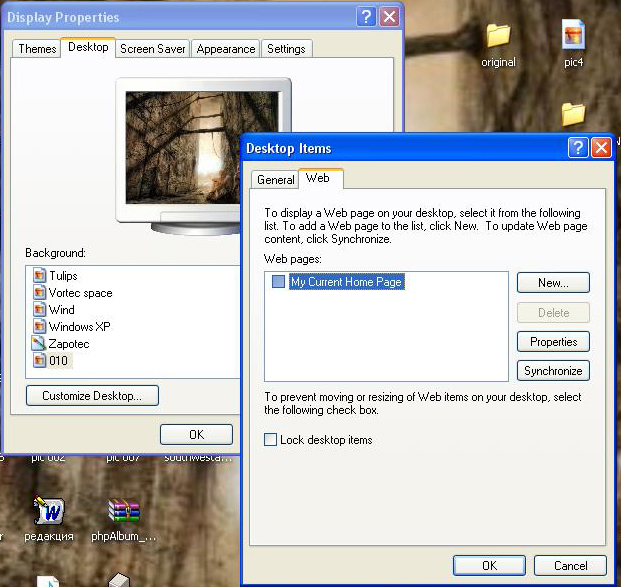Click the Customize Desktop... button
The width and height of the screenshot is (621, 587).
coord(92,396)
